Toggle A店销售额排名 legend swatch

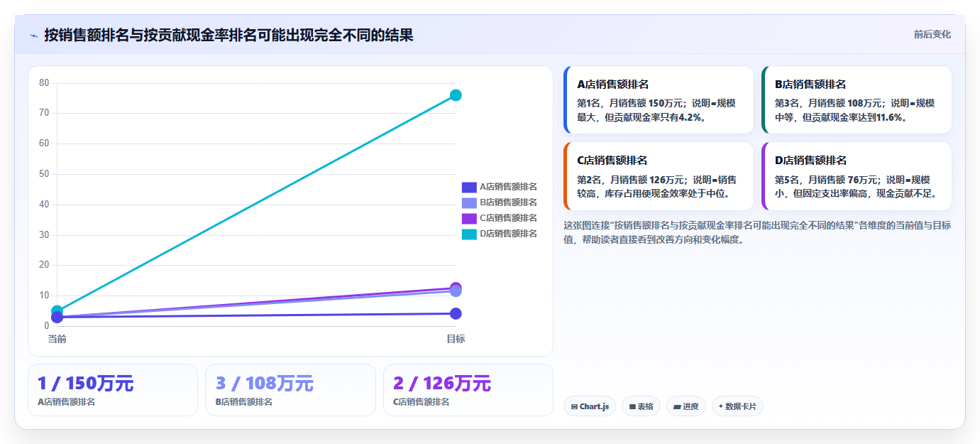click(x=469, y=187)
